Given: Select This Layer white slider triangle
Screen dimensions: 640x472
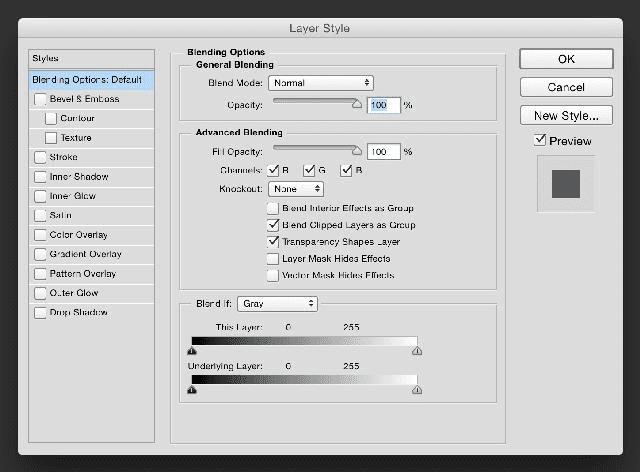Looking at the screenshot, I should [417, 351].
